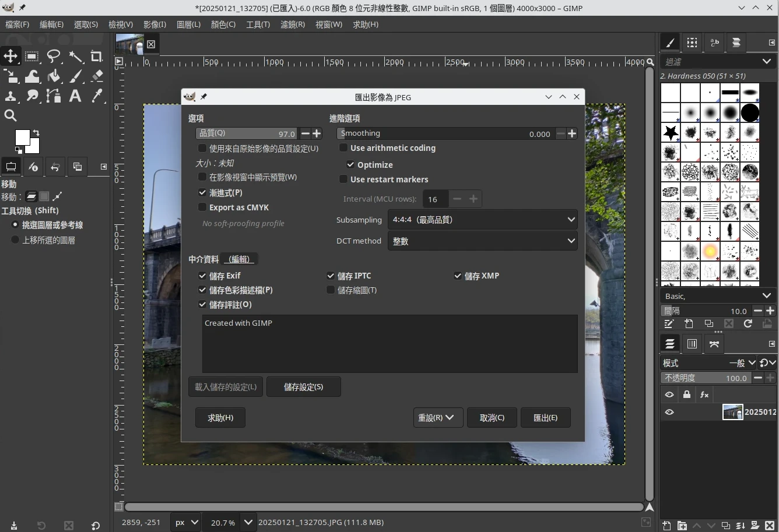The height and width of the screenshot is (532, 779).
Task: Select the Color Picker eyedropper tool
Action: click(97, 96)
